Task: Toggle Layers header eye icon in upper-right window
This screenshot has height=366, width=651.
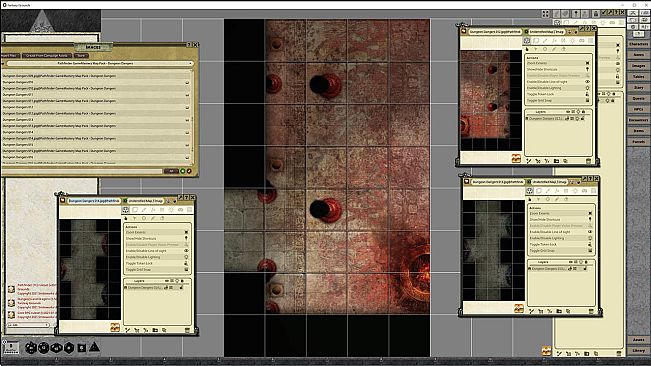Action: pyautogui.click(x=568, y=112)
